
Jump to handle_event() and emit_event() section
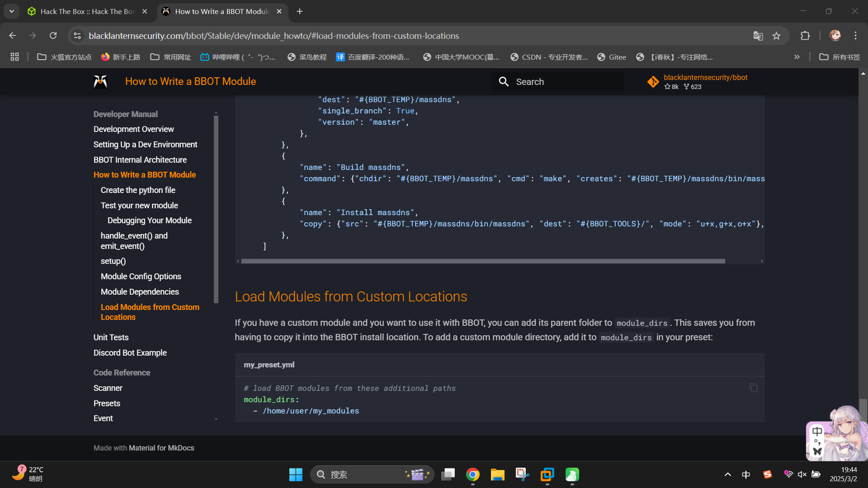tap(134, 241)
